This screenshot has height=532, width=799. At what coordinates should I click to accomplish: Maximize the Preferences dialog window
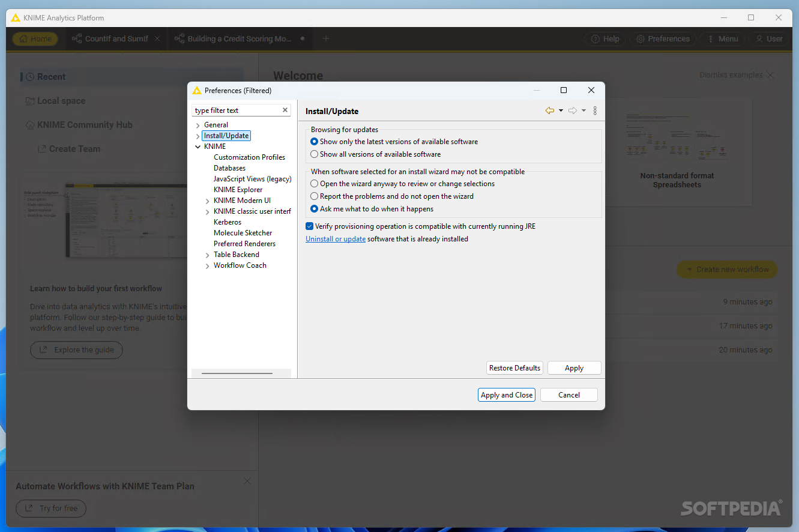[564, 90]
